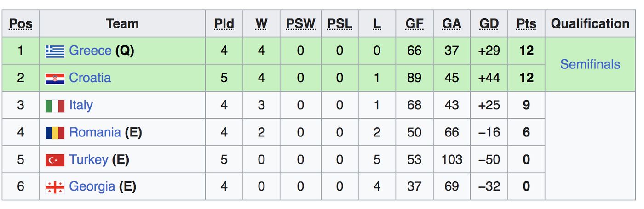Open the Greece team link

90,51
